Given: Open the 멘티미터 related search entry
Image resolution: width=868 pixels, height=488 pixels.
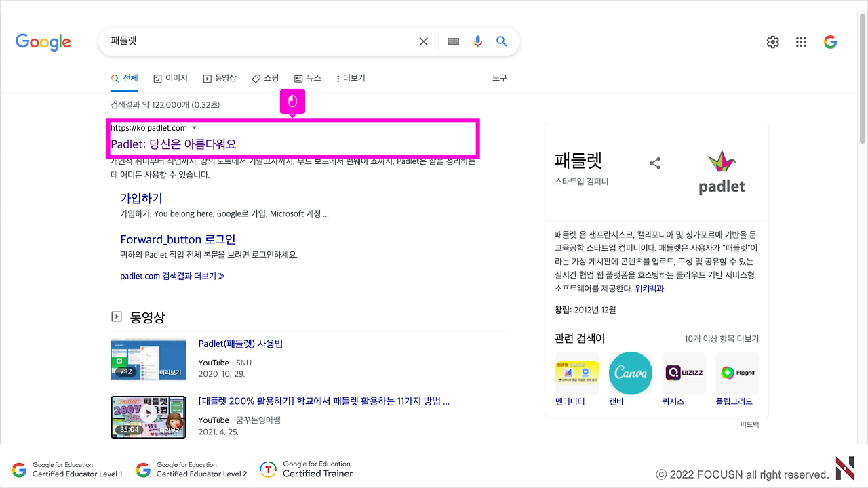Looking at the screenshot, I should click(576, 372).
